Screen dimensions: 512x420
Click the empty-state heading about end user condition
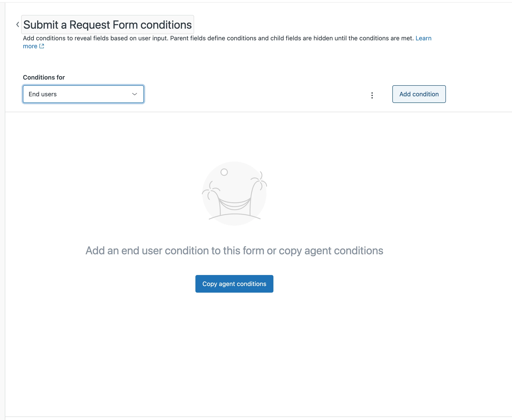pos(234,251)
